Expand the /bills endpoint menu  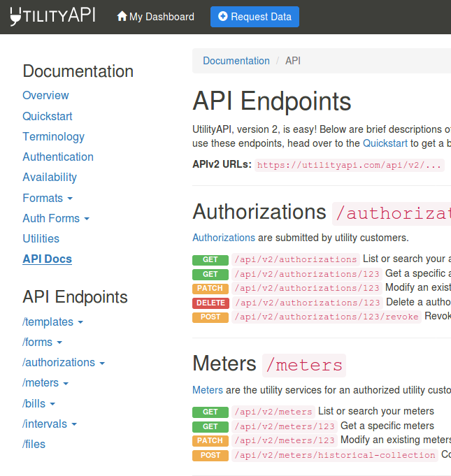point(38,404)
